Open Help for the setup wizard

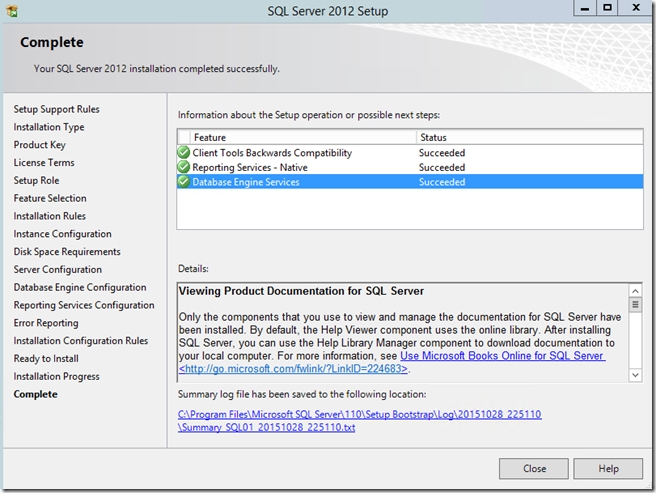(608, 469)
